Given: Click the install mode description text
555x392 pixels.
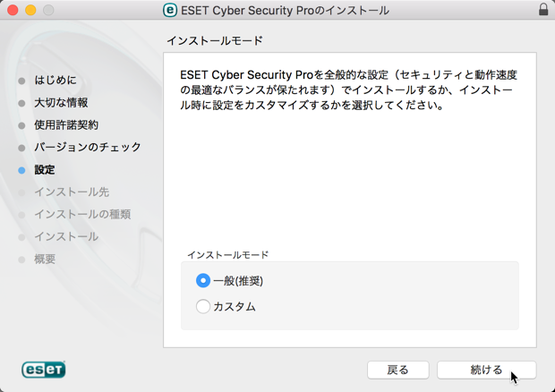Looking at the screenshot, I should tap(348, 89).
